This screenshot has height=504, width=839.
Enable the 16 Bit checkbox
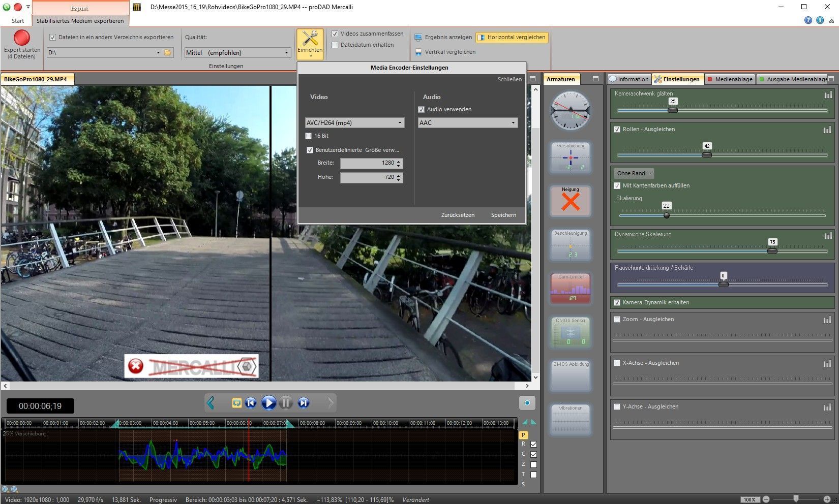[x=309, y=136]
